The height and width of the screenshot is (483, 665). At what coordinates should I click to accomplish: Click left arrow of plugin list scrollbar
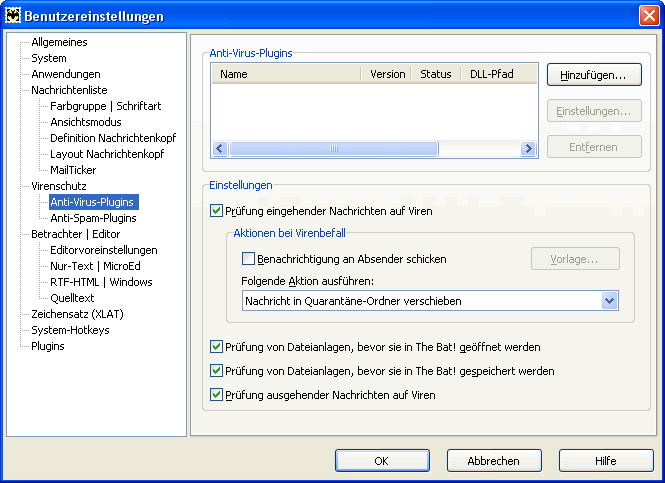point(220,148)
